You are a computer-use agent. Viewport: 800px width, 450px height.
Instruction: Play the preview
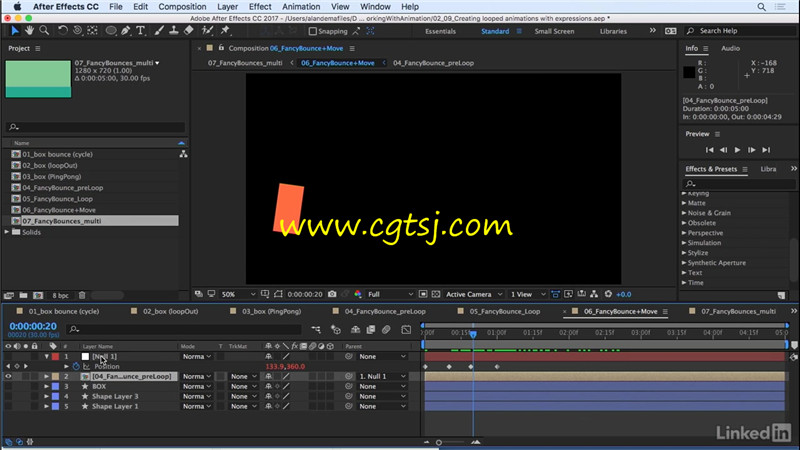pos(737,149)
